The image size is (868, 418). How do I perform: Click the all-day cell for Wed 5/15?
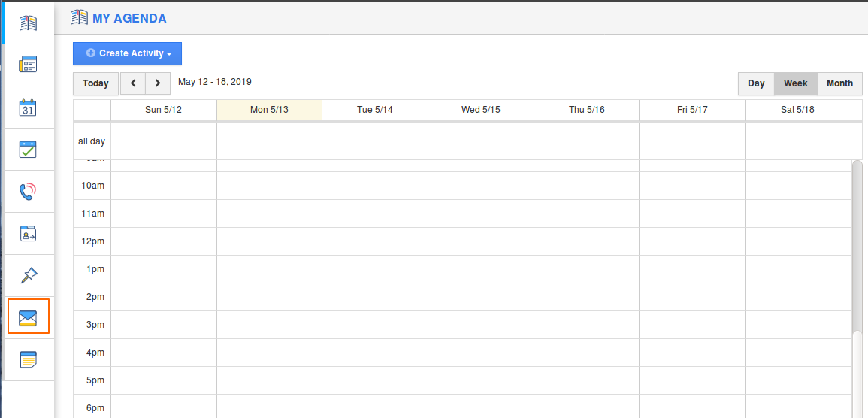tap(481, 141)
